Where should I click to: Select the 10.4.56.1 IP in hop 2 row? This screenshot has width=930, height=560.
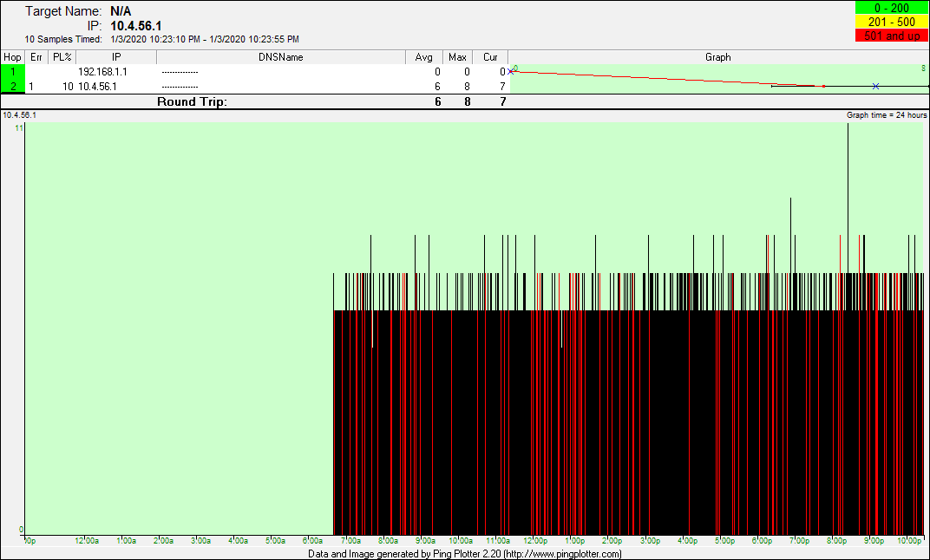tap(97, 86)
